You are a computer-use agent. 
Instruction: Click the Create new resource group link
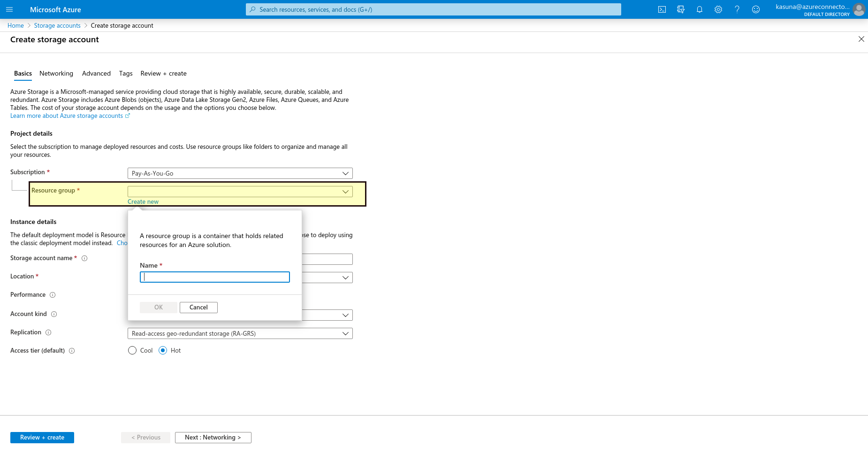(x=143, y=202)
